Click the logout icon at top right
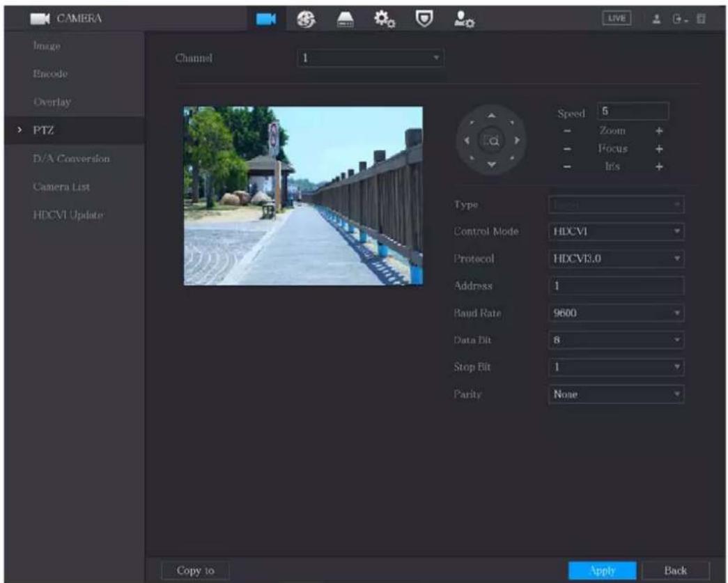The width and height of the screenshot is (728, 583). tap(679, 19)
